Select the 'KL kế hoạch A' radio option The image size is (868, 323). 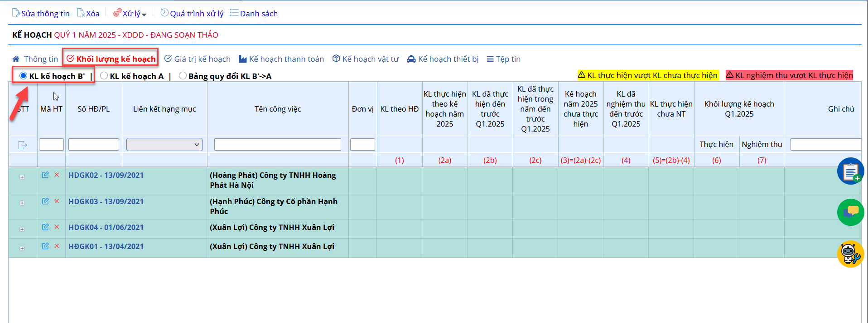tap(104, 76)
